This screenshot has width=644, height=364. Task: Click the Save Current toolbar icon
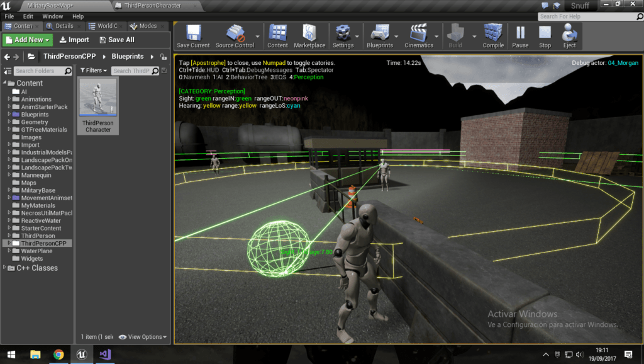pos(193,36)
